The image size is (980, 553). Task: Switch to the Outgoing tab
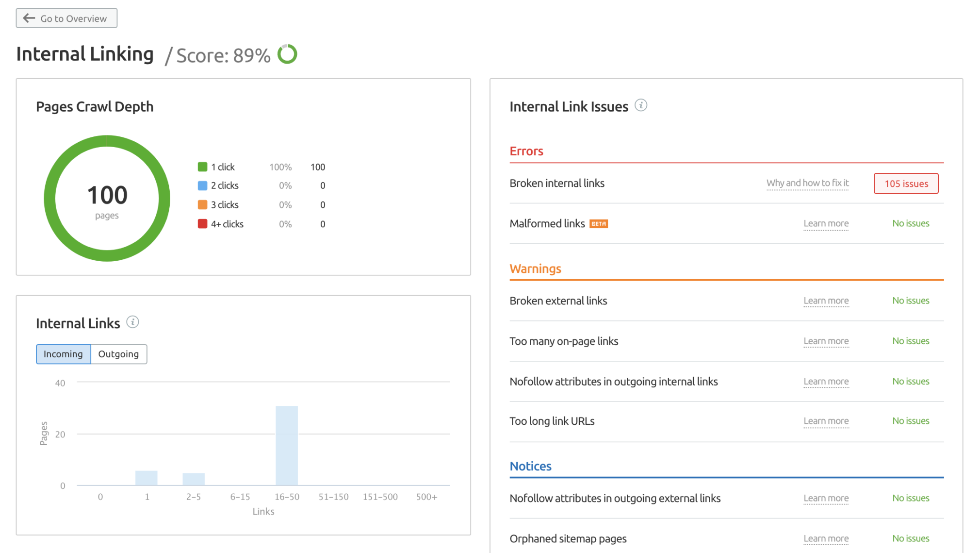pos(118,353)
